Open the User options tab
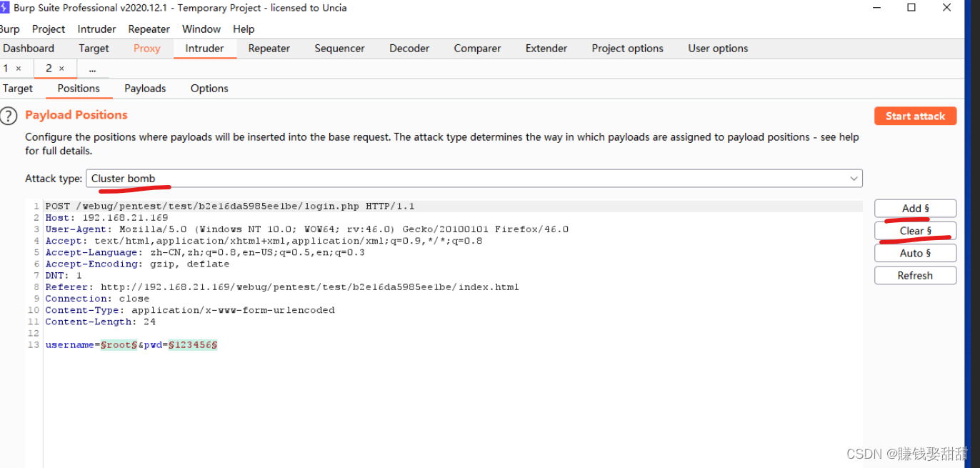 click(718, 49)
